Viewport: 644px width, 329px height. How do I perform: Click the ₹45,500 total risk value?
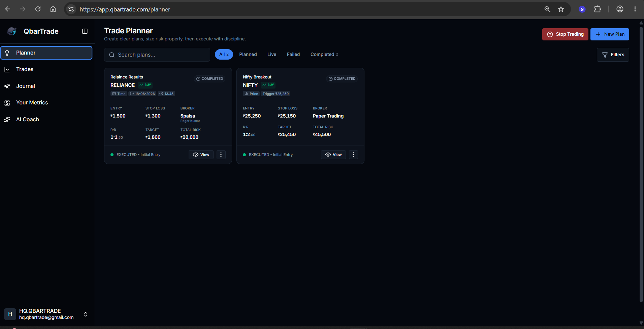coord(322,134)
